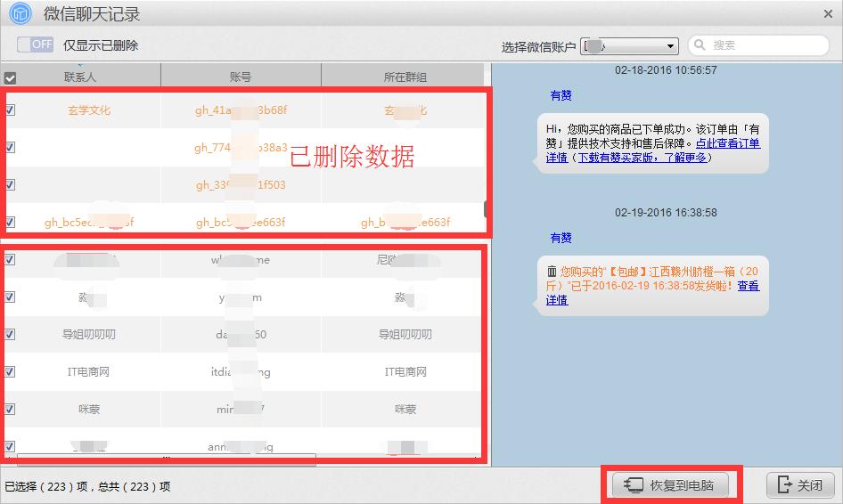Open the 查看详情 shipping link
The height and width of the screenshot is (504, 843).
pyautogui.click(x=748, y=286)
